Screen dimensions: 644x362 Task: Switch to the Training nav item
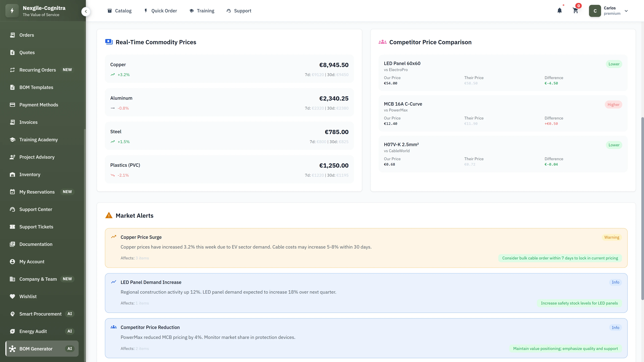click(202, 11)
